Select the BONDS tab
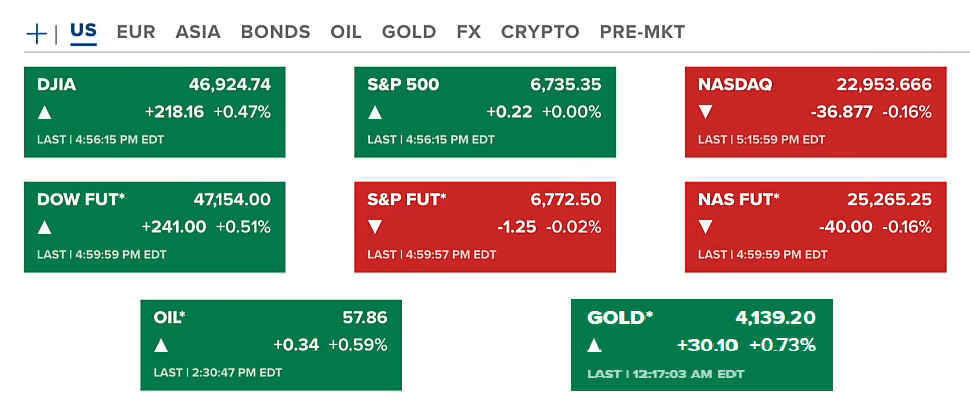The image size is (970, 406). tap(275, 32)
